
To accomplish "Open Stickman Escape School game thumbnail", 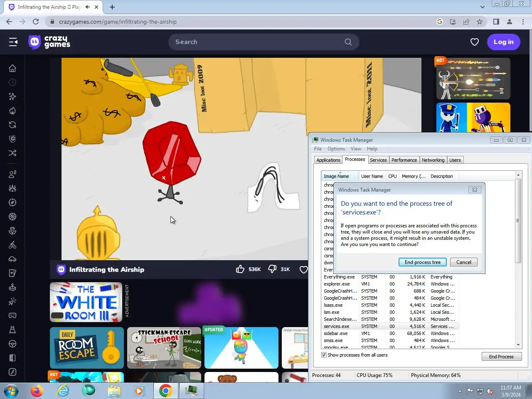I will point(164,348).
